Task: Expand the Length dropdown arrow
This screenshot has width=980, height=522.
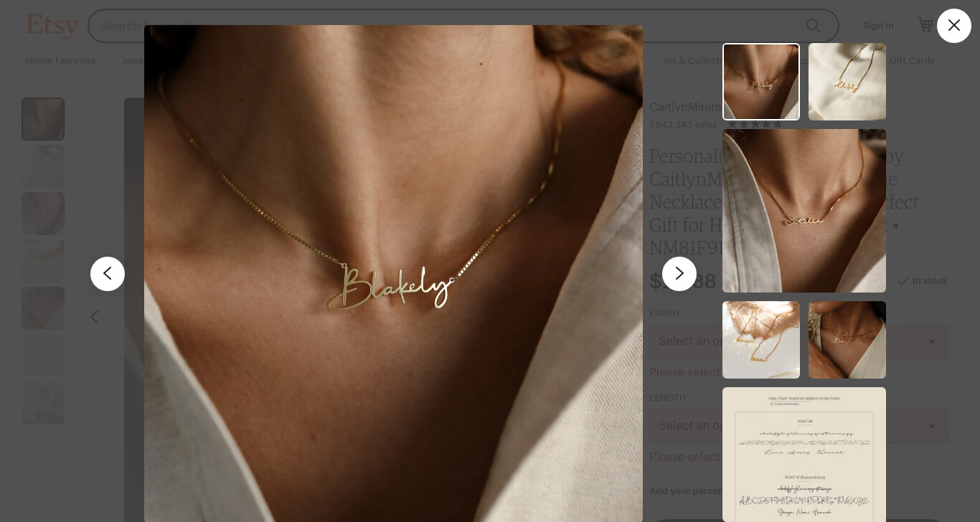Action: click(931, 426)
